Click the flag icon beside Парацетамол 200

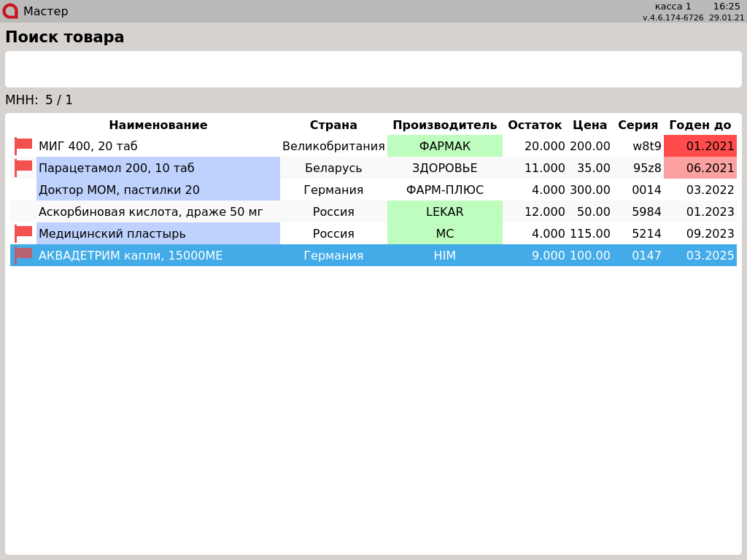point(23,168)
